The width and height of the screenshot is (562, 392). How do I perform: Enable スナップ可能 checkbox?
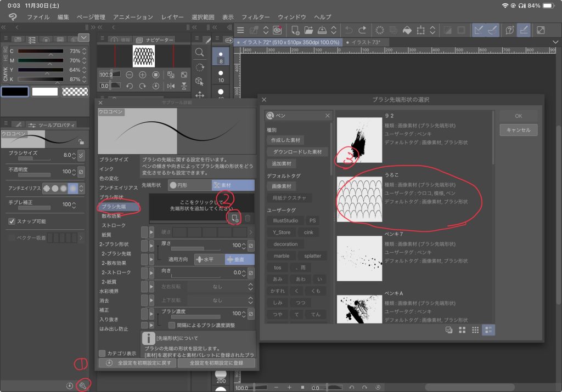12,221
